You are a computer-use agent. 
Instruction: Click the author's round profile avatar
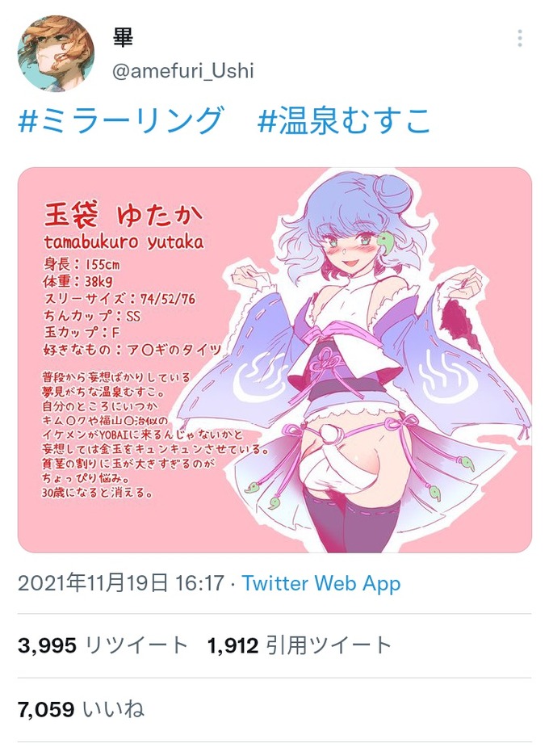[x=56, y=53]
